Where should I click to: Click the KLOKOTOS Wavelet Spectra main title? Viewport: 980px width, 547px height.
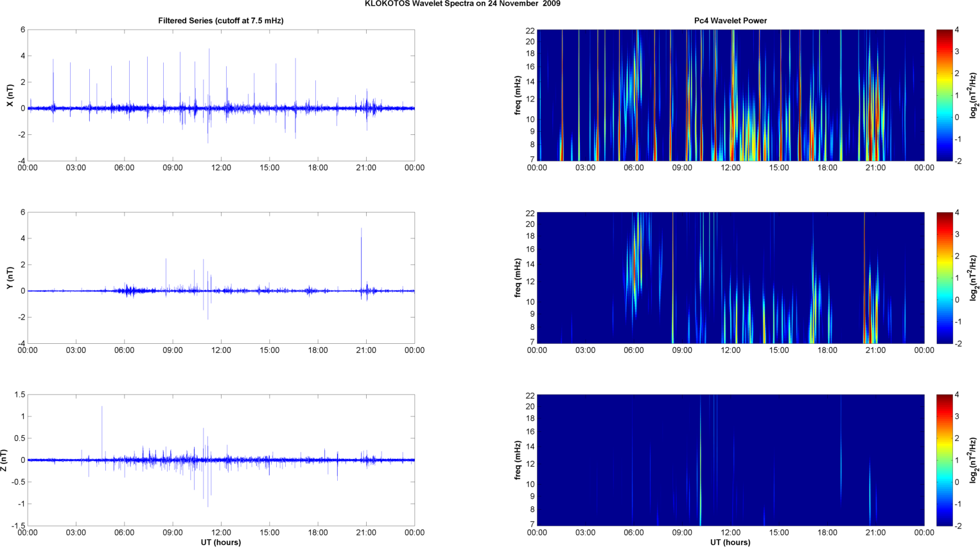tap(462, 4)
